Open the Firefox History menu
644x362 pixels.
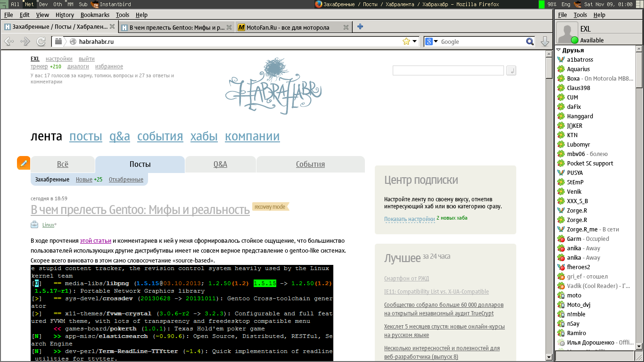point(65,15)
